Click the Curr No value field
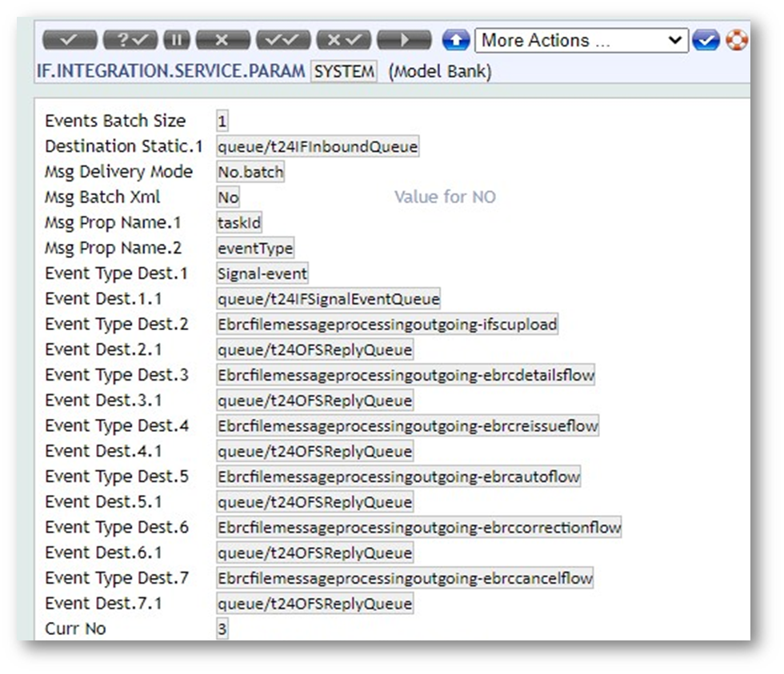Image resolution: width=784 pixels, height=674 pixels. 222,629
